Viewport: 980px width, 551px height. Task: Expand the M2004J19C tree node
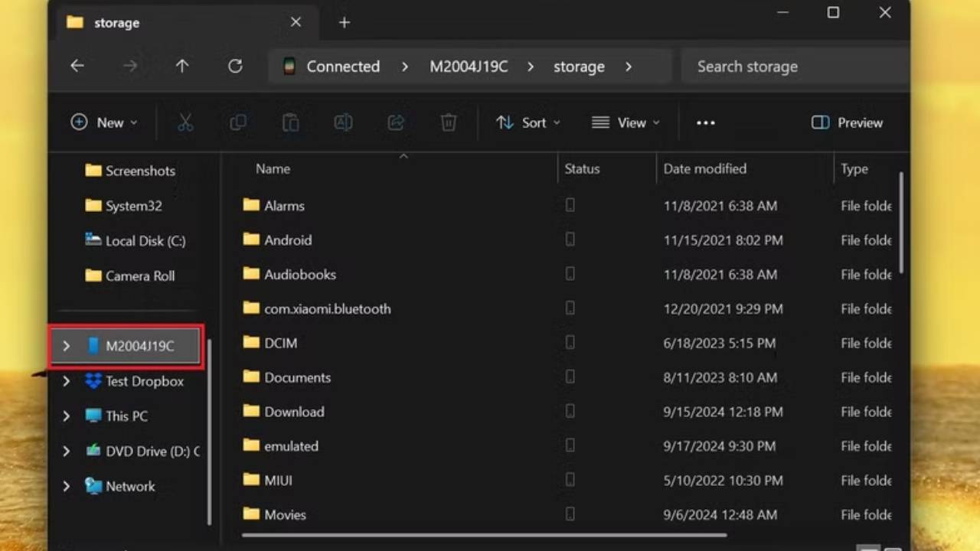coord(67,346)
